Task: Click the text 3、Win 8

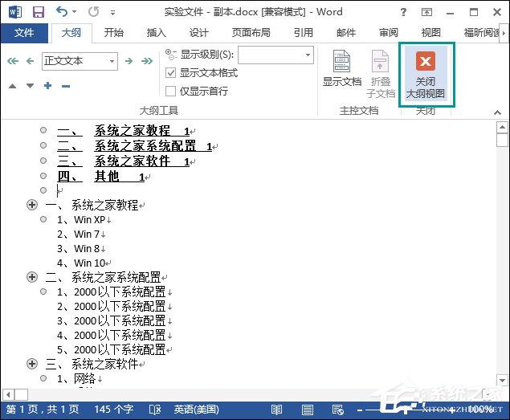Action: (79, 249)
